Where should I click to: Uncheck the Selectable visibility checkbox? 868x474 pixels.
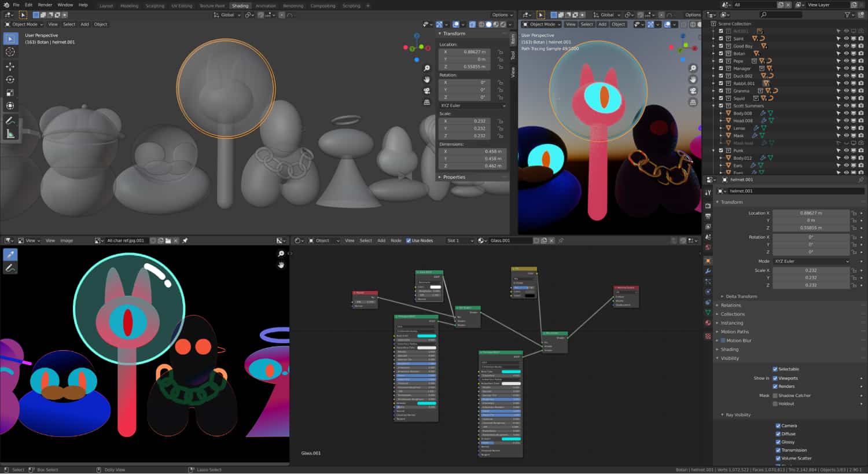click(x=775, y=369)
